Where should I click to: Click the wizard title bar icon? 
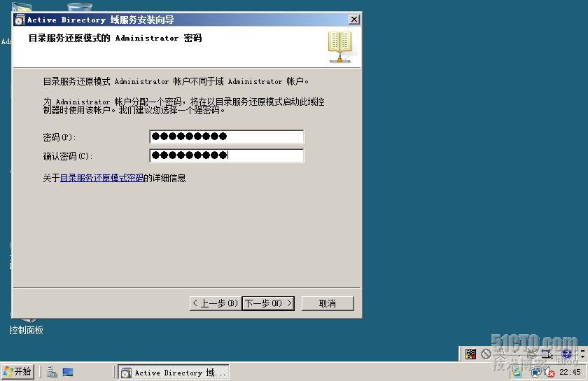click(x=20, y=20)
